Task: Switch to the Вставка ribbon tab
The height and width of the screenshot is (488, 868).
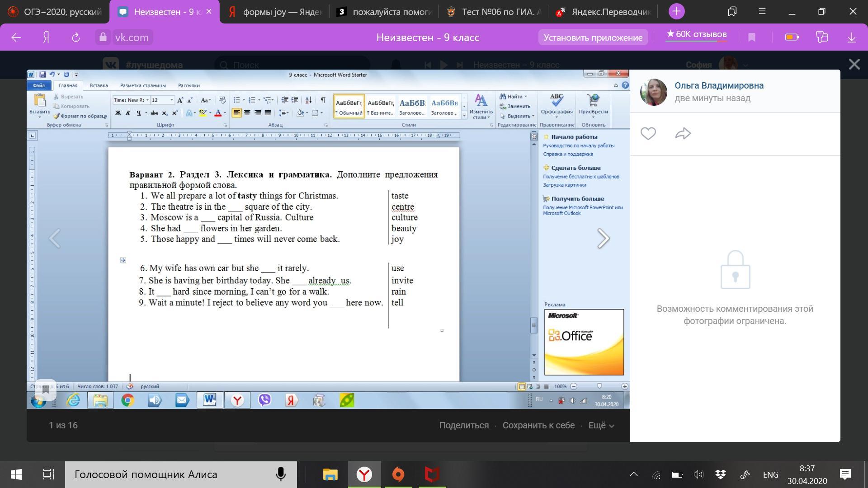Action: 99,85
